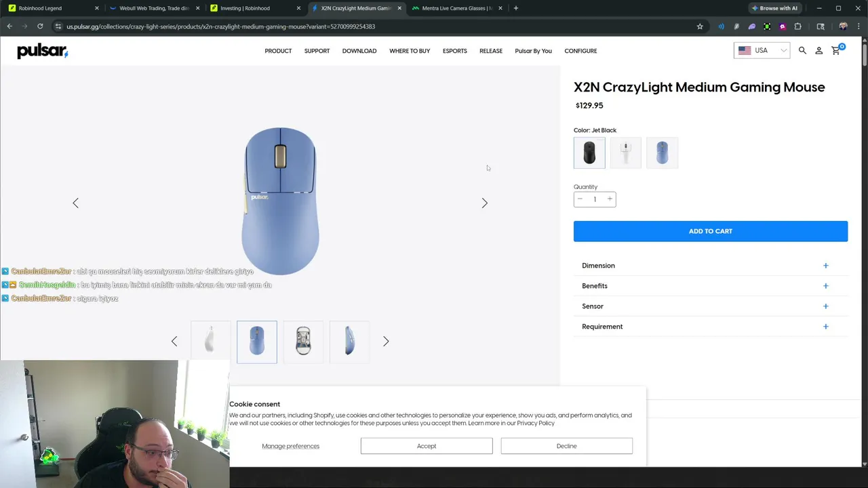
Task: Advance thumbnail strip with next arrow
Action: coord(386,341)
